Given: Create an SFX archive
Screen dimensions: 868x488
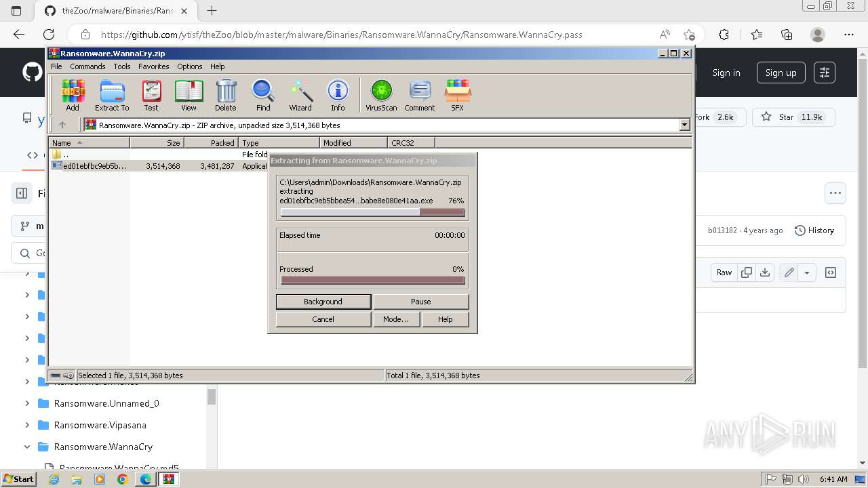Looking at the screenshot, I should coord(458,95).
